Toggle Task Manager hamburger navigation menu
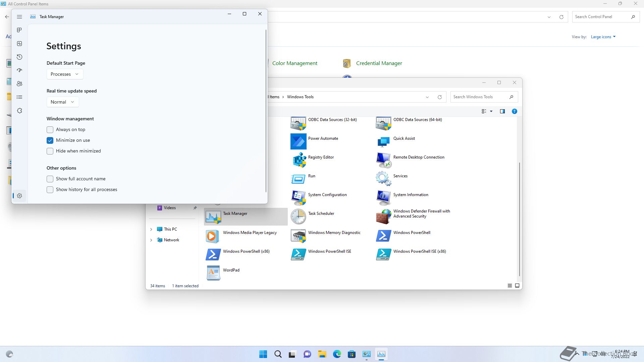Viewport: 644px width, 362px height. click(19, 17)
